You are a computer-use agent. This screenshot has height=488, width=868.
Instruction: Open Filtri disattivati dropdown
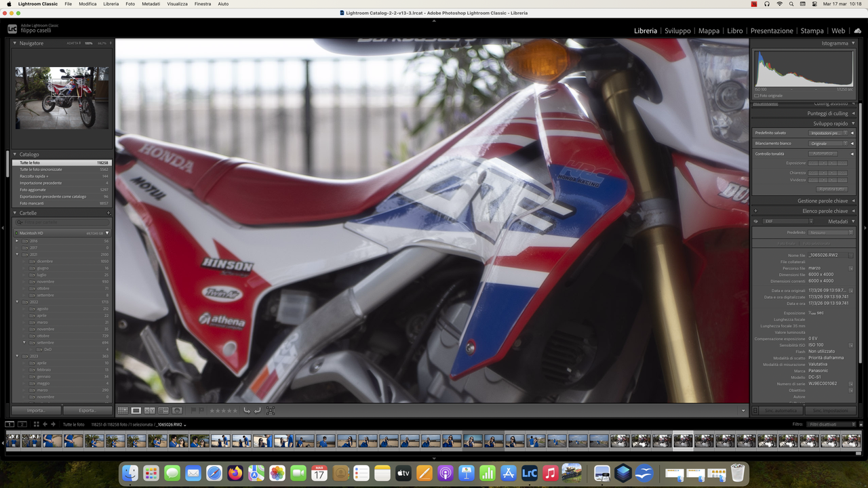click(831, 424)
